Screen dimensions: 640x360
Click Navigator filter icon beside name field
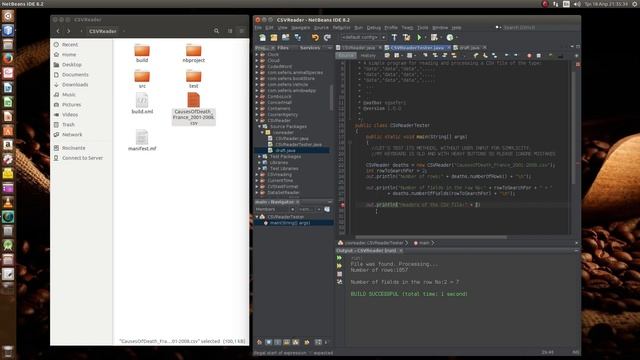click(327, 209)
